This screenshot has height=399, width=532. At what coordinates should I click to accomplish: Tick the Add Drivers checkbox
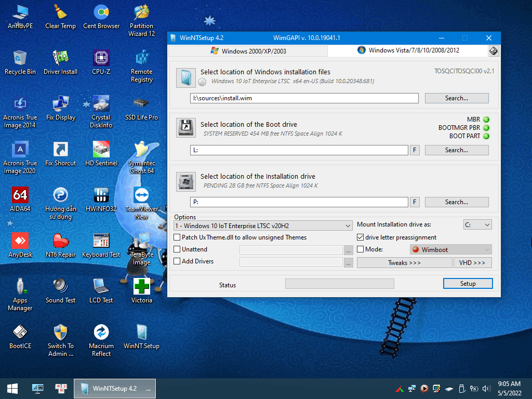(x=177, y=261)
